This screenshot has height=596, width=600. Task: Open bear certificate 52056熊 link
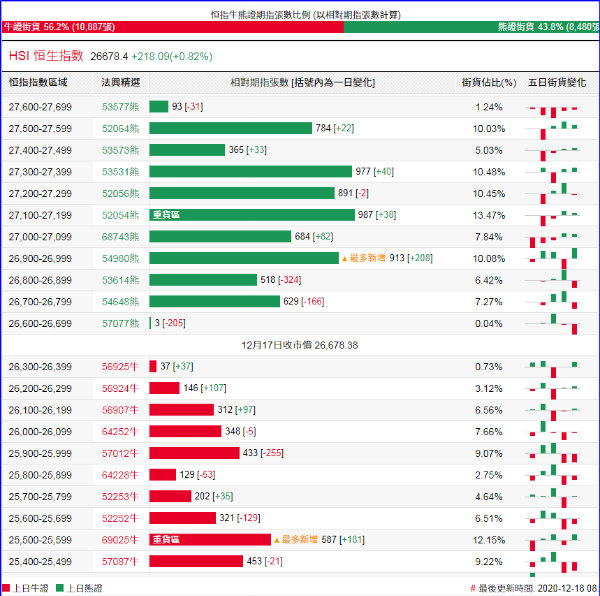(x=120, y=194)
